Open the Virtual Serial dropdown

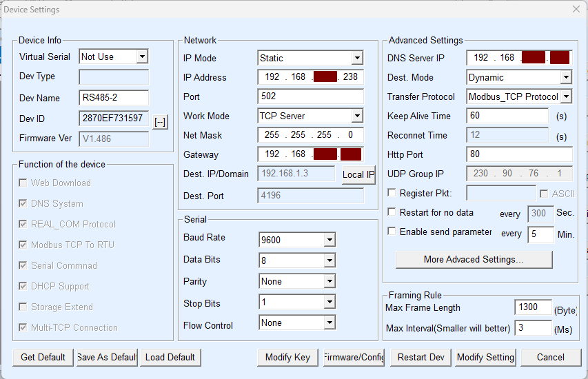141,57
